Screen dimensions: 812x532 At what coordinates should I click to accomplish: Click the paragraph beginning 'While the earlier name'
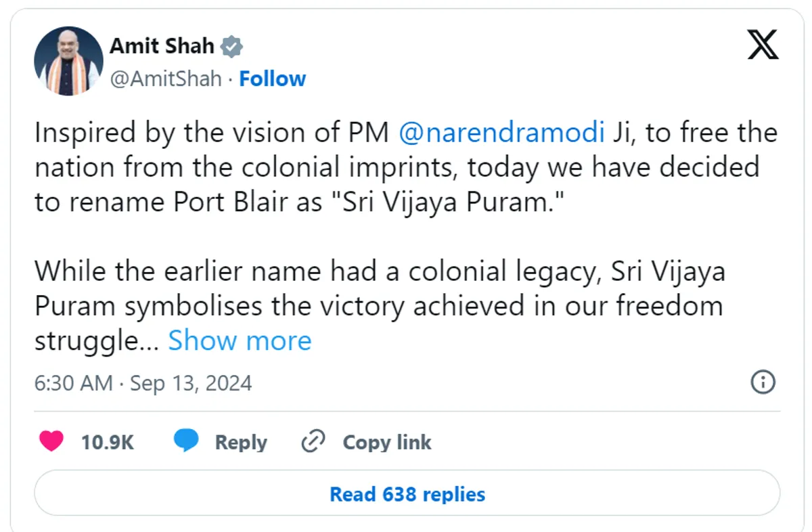(x=379, y=306)
